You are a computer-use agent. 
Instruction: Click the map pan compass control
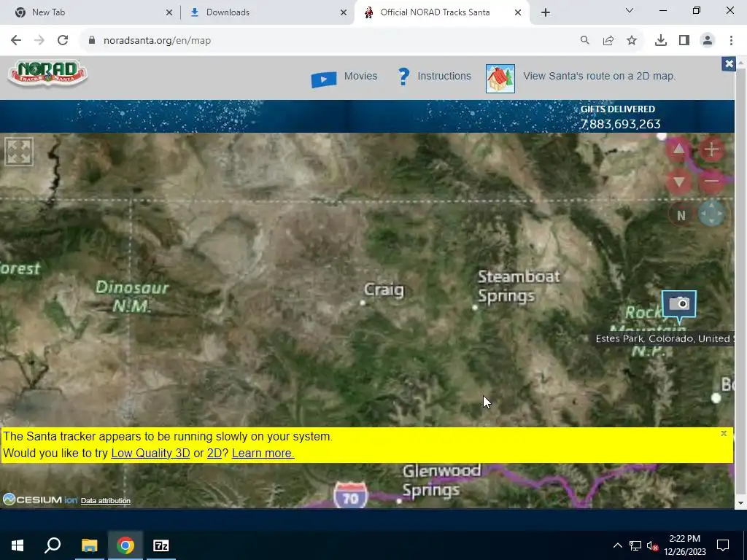pos(711,214)
